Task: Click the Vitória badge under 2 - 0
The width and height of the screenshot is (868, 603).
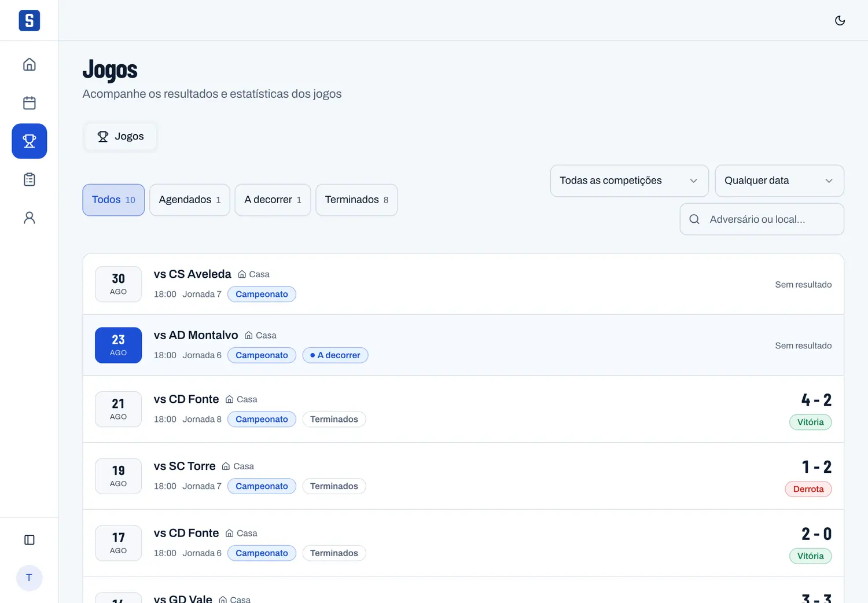Action: click(x=810, y=557)
